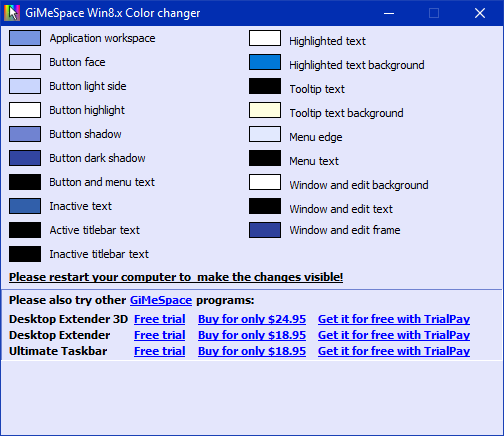Pick the Tooltip text background swatch
This screenshot has width=504, height=436.
point(265,110)
